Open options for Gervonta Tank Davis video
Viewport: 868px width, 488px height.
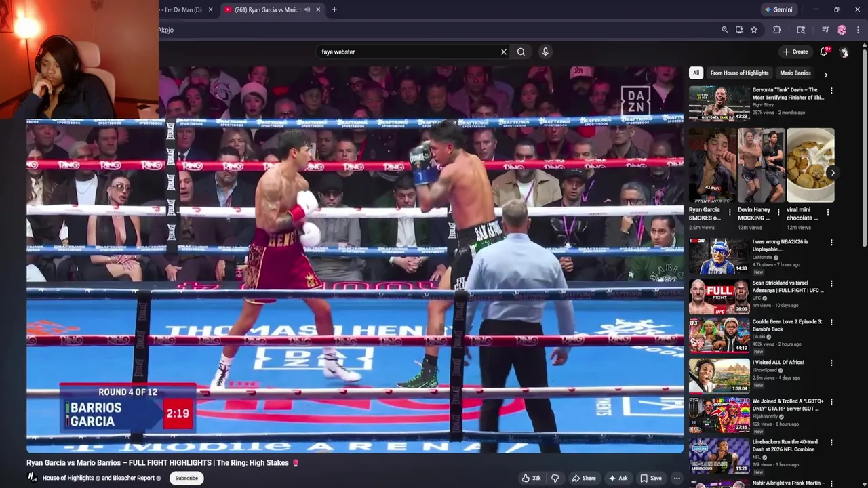point(831,90)
